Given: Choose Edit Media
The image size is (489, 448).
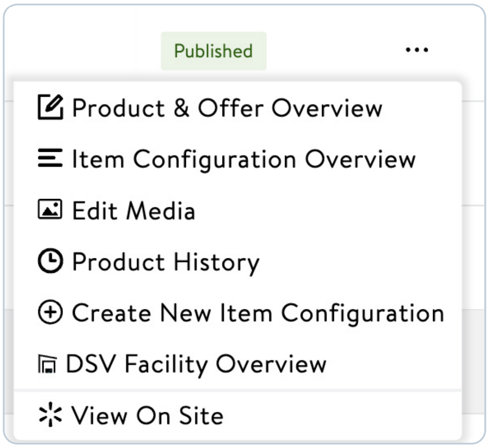Looking at the screenshot, I should pos(133,211).
